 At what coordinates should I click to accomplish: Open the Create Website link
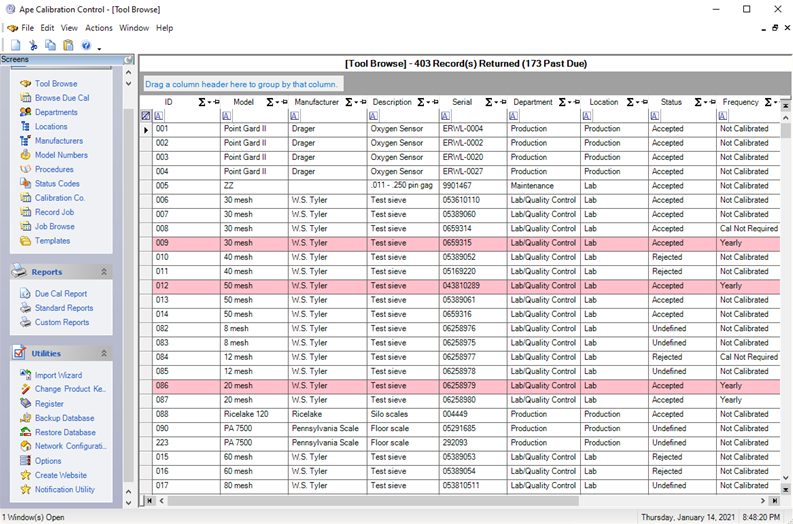coord(61,475)
